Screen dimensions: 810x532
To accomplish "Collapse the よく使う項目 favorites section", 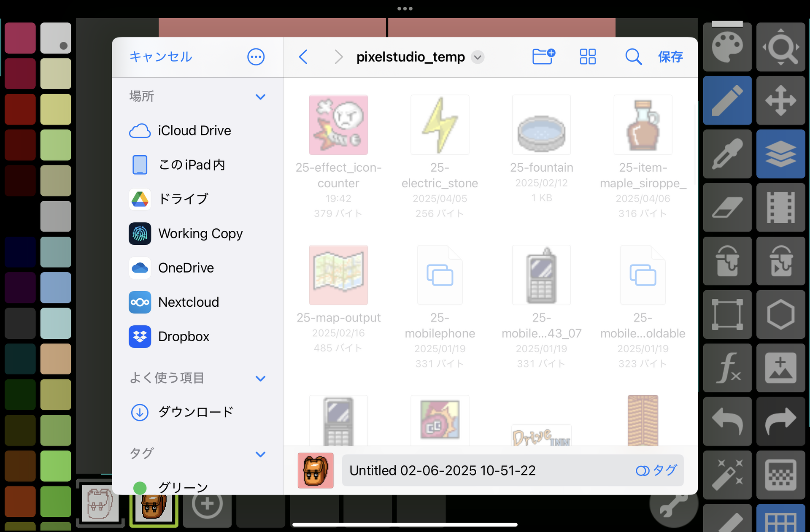I will (260, 378).
